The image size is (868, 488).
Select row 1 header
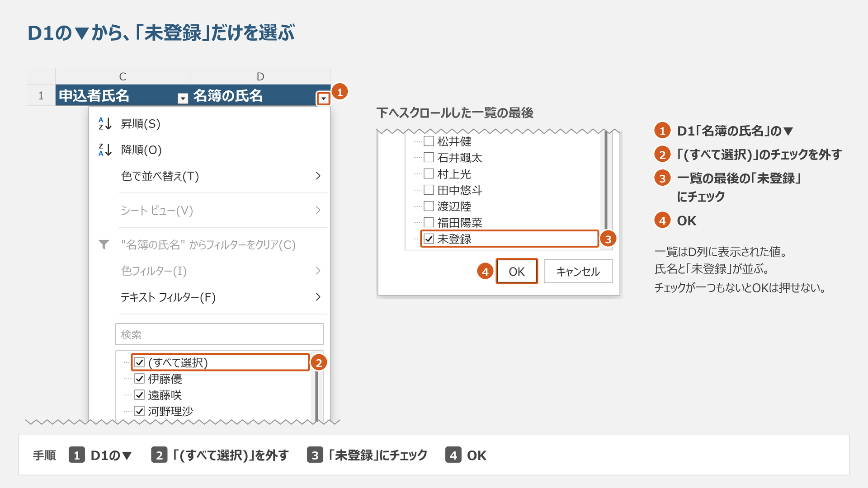click(x=41, y=95)
